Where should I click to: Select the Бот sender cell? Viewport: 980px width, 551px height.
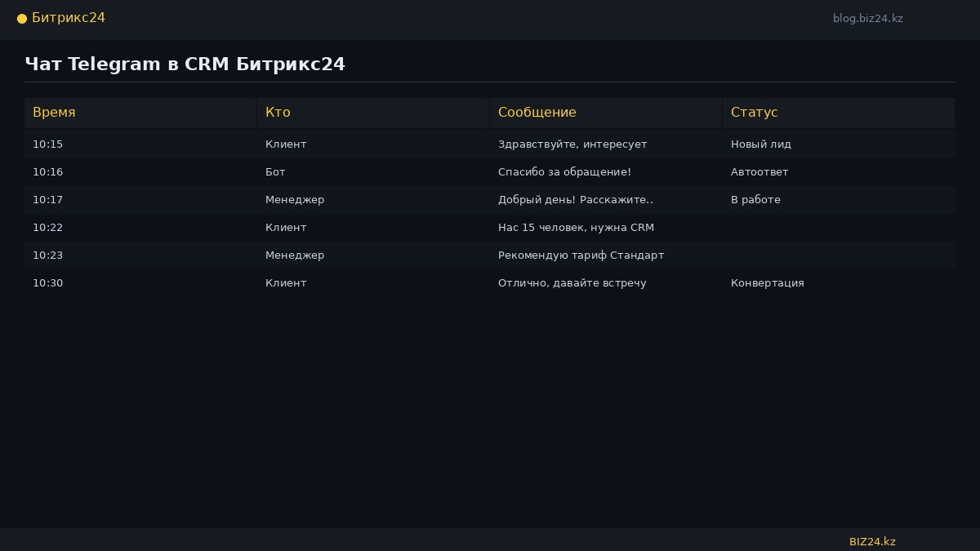click(275, 172)
